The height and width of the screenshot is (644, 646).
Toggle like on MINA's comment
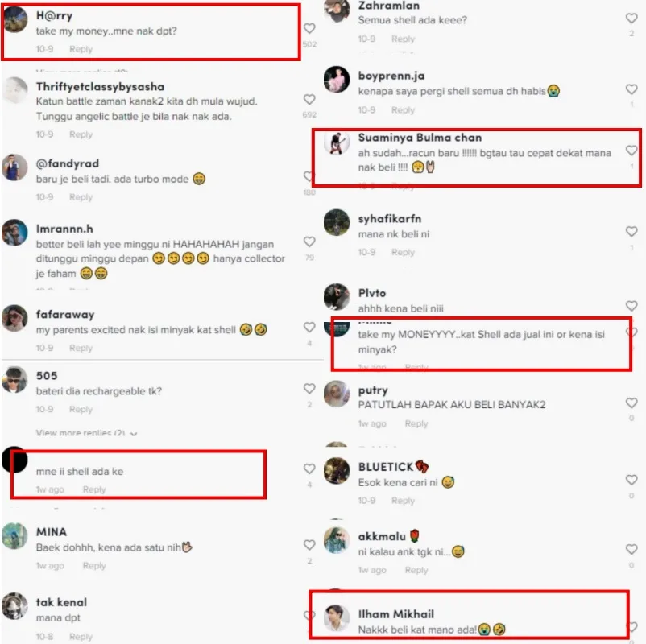[309, 545]
